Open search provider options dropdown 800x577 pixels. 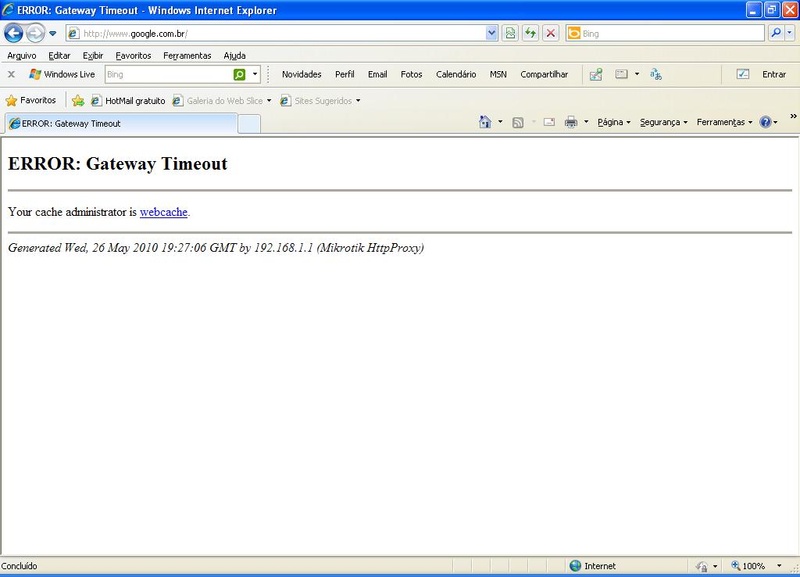[x=789, y=34]
